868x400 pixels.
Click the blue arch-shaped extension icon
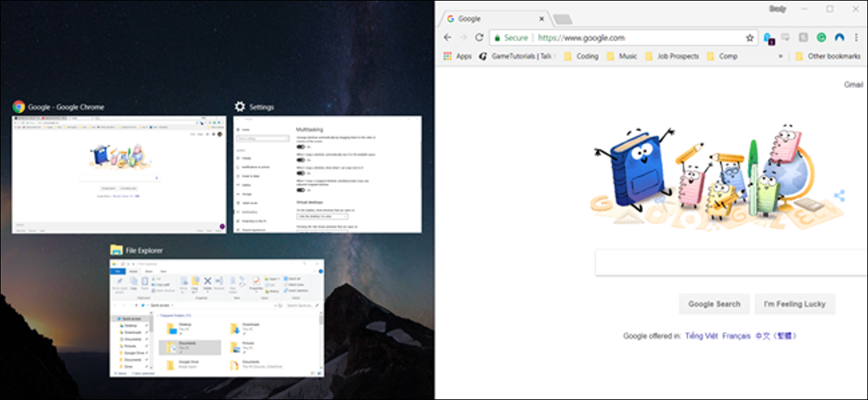pos(840,38)
